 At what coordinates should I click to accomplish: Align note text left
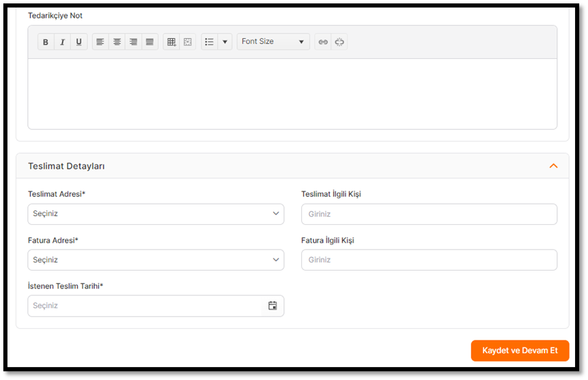[100, 42]
